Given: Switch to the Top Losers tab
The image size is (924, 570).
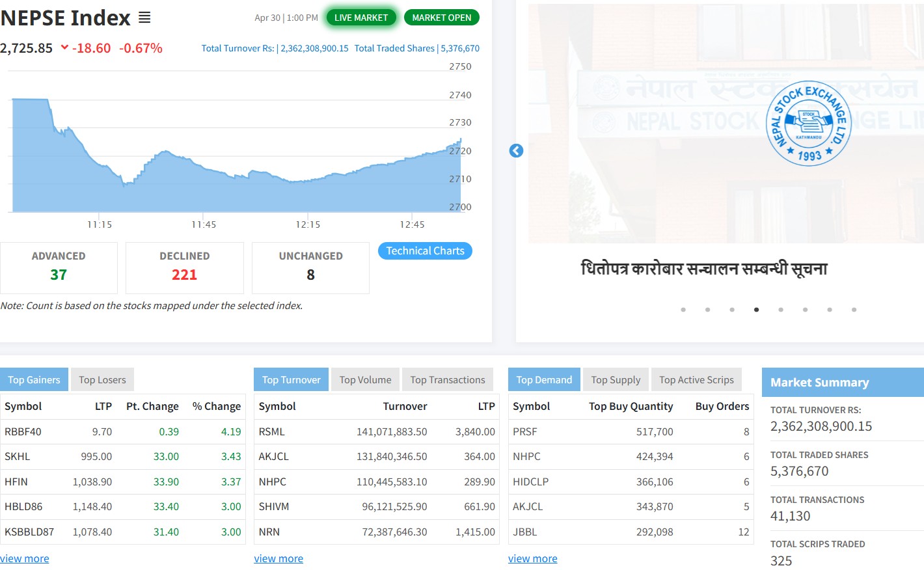Looking at the screenshot, I should pyautogui.click(x=102, y=380).
